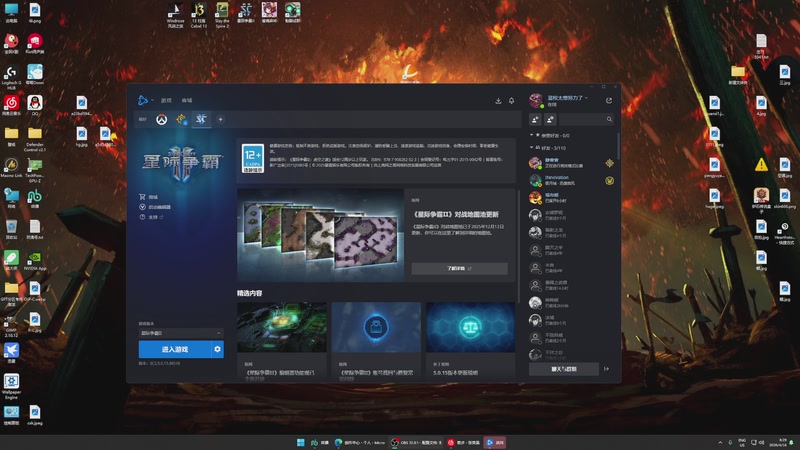
Task: Click the 了解详情 learn more button
Action: [x=459, y=268]
